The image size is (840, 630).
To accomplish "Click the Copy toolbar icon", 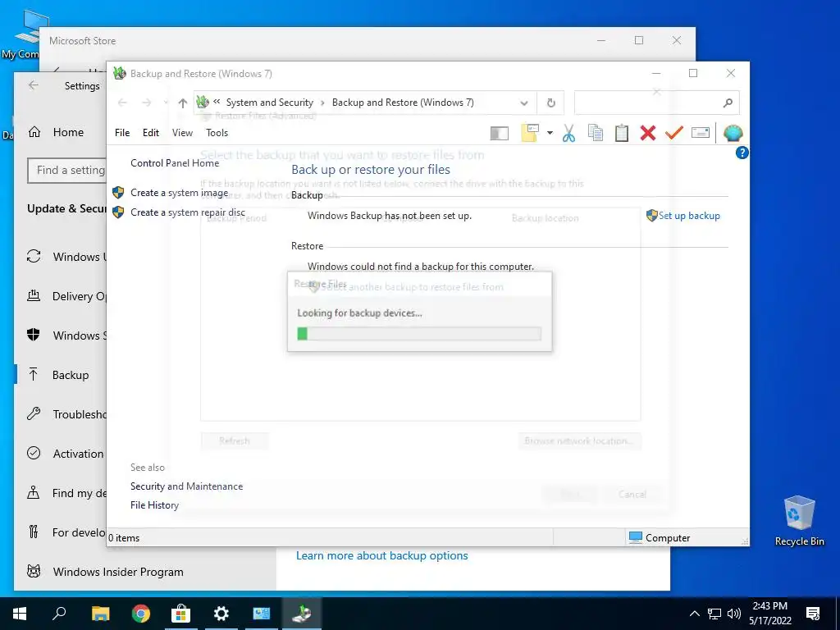I will coord(596,133).
